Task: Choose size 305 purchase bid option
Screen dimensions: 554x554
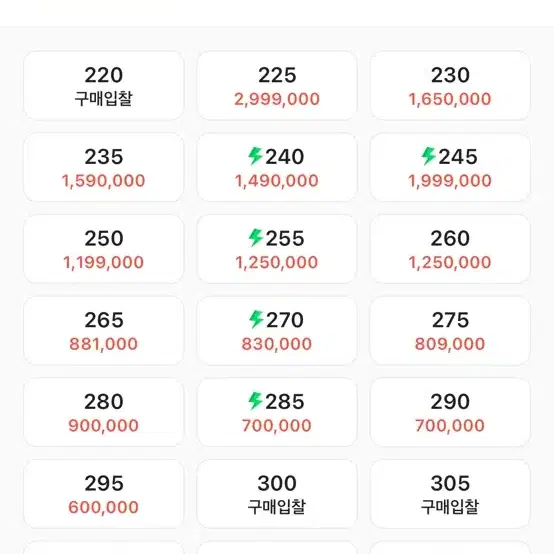Action: tap(450, 494)
